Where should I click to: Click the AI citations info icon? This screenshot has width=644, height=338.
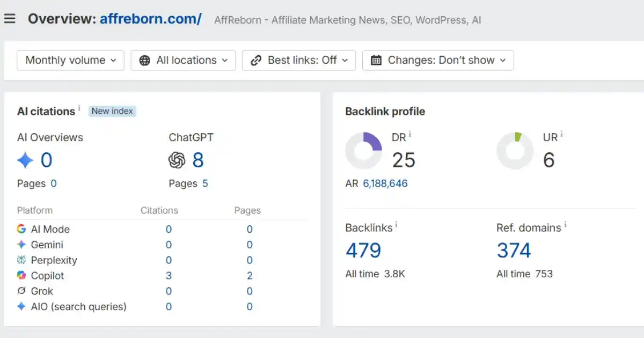click(79, 108)
